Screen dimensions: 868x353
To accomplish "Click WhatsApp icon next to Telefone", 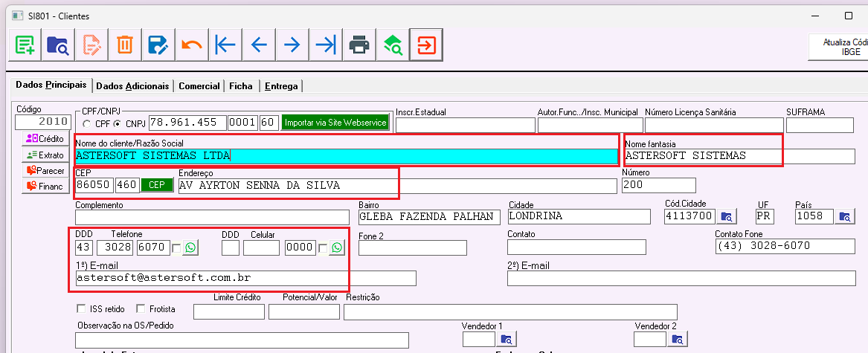I will [190, 247].
